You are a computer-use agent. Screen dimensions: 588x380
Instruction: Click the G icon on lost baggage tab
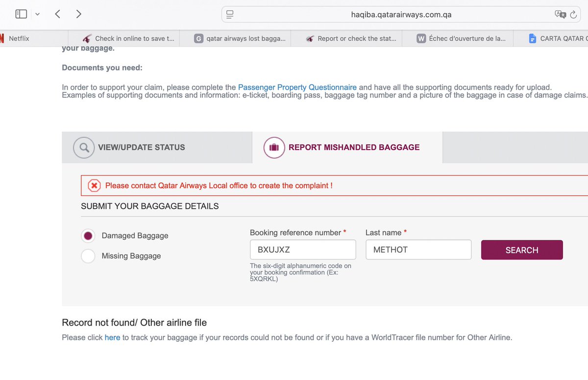click(x=198, y=38)
